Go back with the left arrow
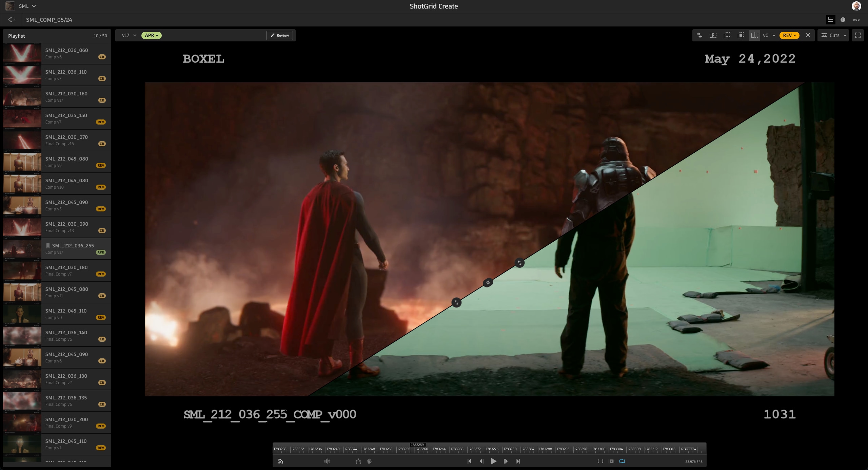 pyautogui.click(x=12, y=20)
